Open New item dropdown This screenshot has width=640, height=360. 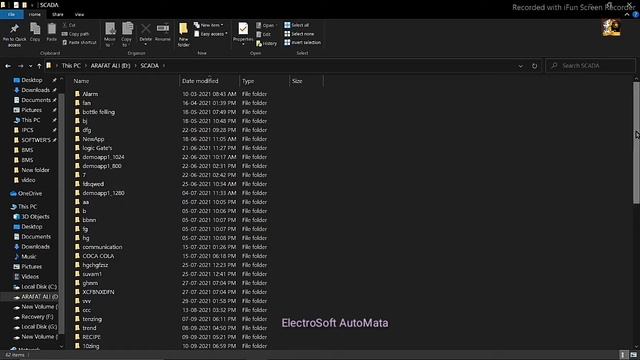[208, 25]
